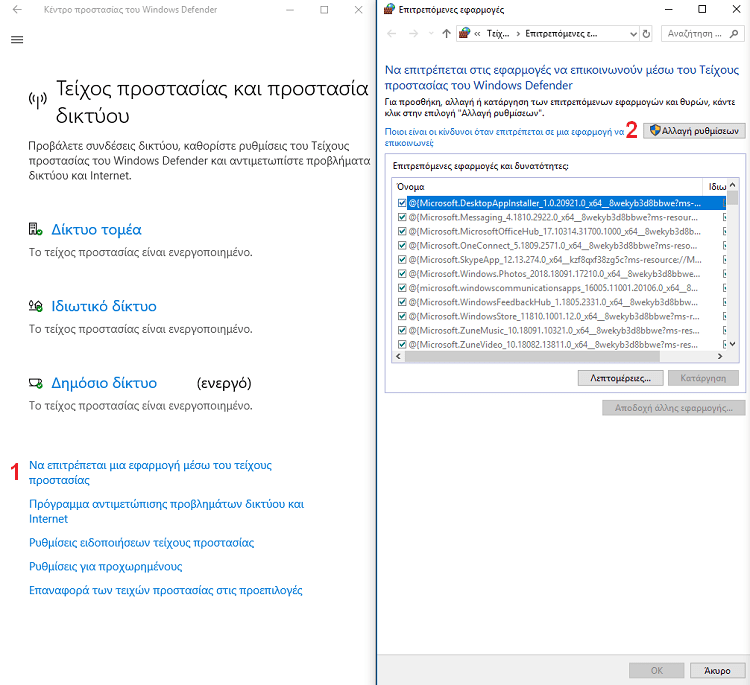Image resolution: width=750 pixels, height=685 pixels.
Task: Toggle Microsoft.Messaging checkbox
Action: tap(402, 217)
